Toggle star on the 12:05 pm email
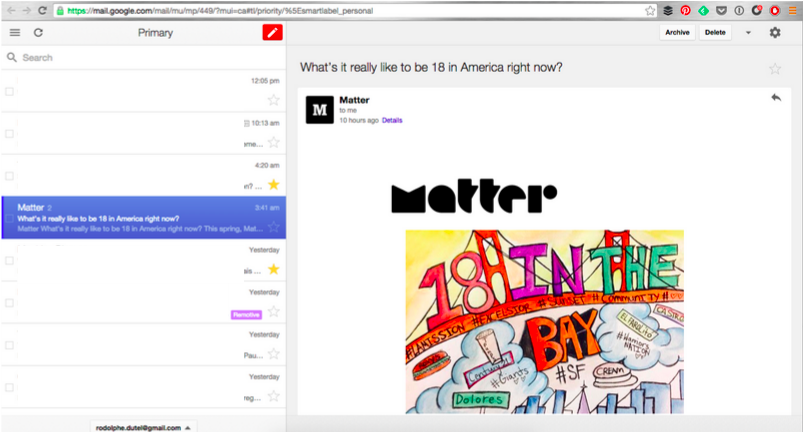The image size is (804, 432). click(x=274, y=100)
